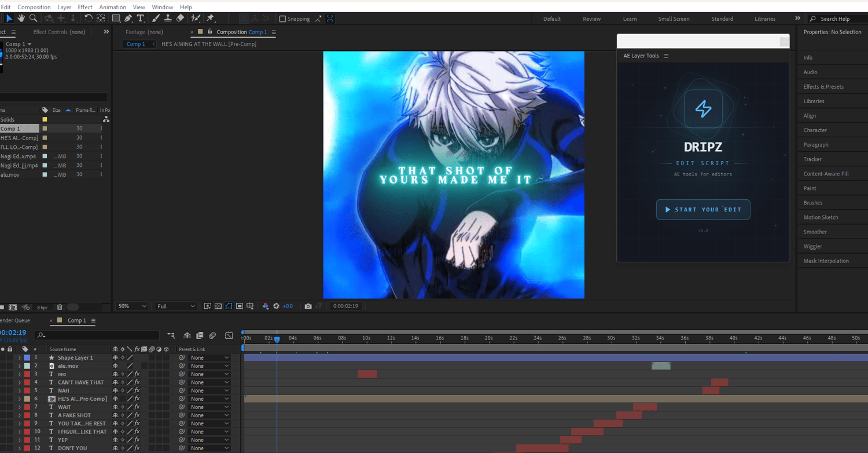Click show channel and color management icon
Screen dimensions: 868x453
pos(266,306)
